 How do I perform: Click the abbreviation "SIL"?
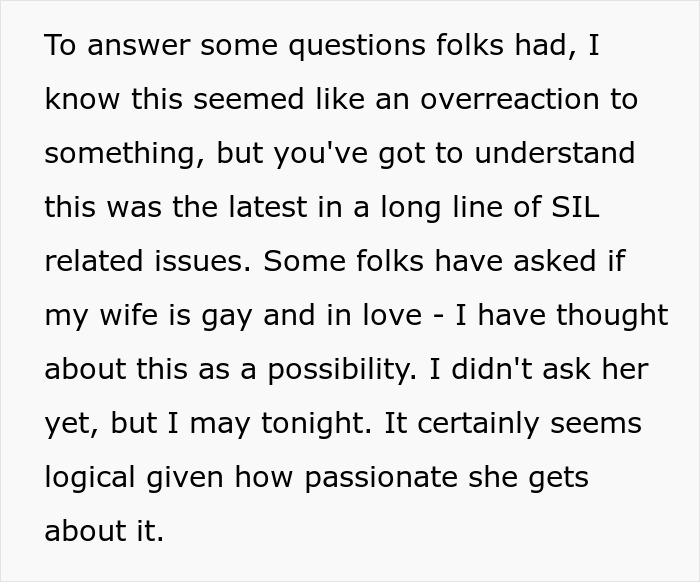point(575,207)
